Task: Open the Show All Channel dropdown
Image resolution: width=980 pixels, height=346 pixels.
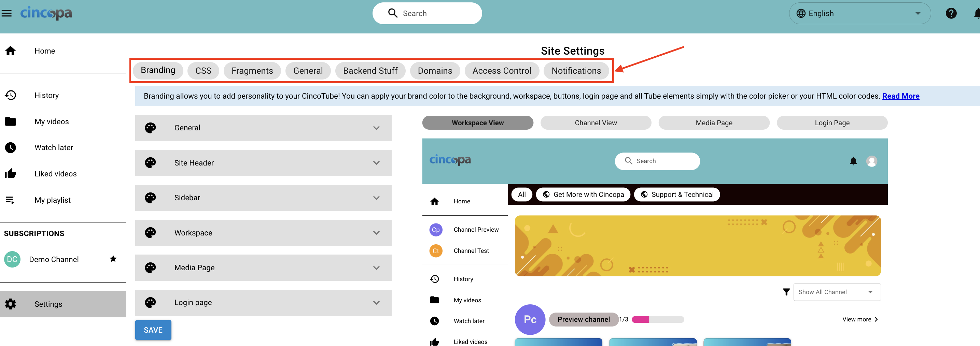Action: click(837, 292)
